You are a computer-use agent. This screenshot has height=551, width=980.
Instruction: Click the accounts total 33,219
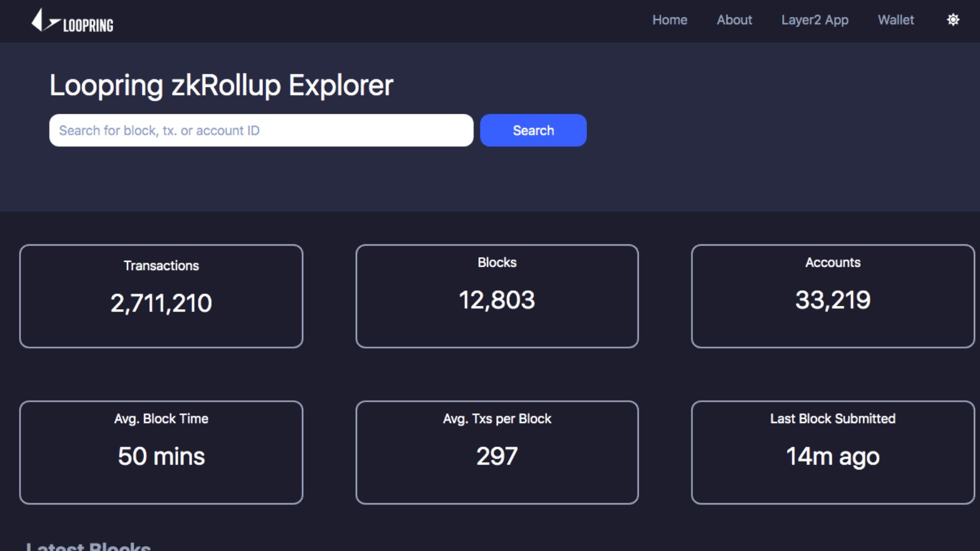832,300
